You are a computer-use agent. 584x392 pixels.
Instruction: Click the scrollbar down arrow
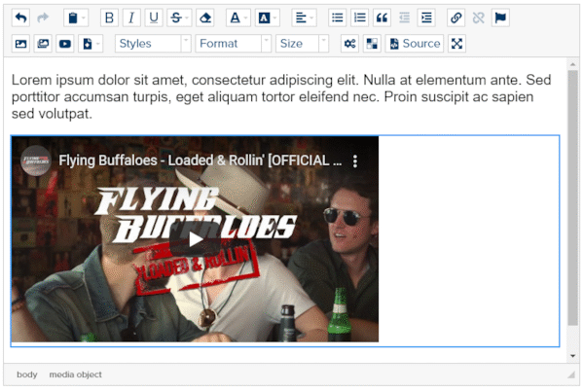click(573, 356)
